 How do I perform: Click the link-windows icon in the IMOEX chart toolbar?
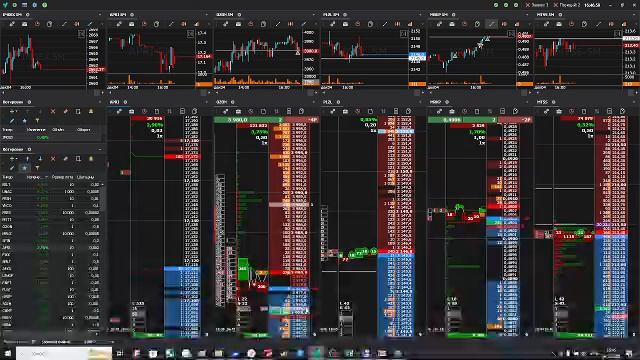[x=12, y=24]
